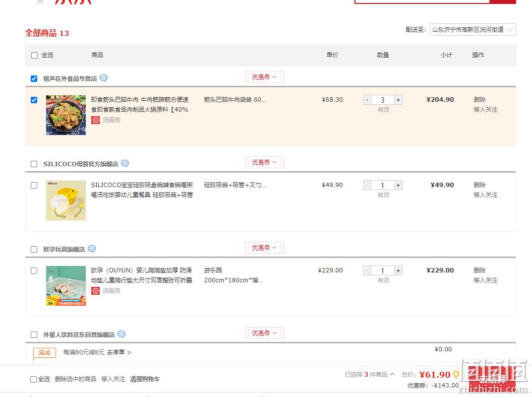Click 删除选中的商品 in bottom bar

pos(75,379)
